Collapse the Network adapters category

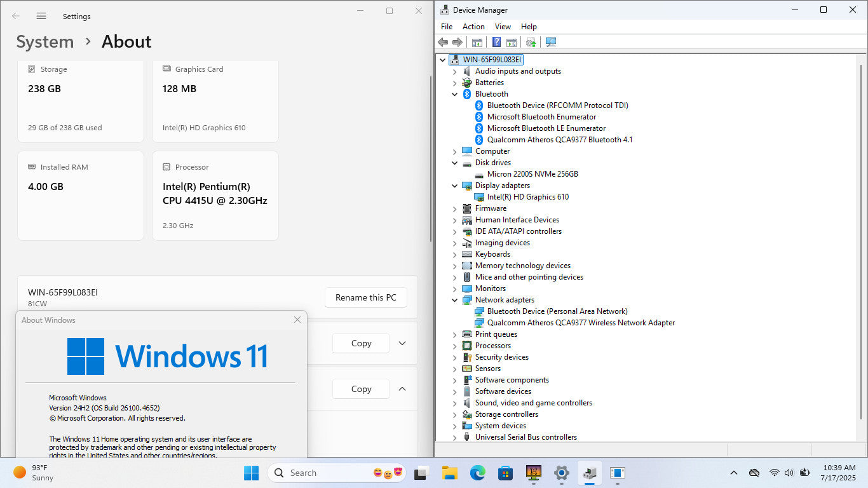coord(454,300)
